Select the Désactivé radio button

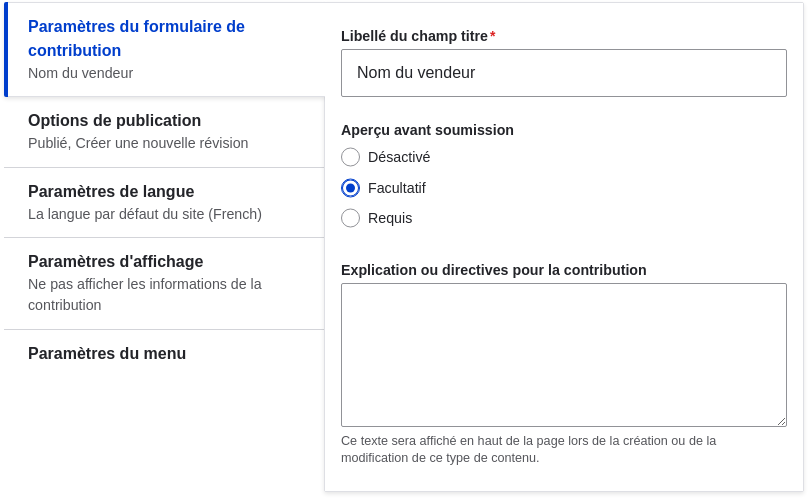350,157
